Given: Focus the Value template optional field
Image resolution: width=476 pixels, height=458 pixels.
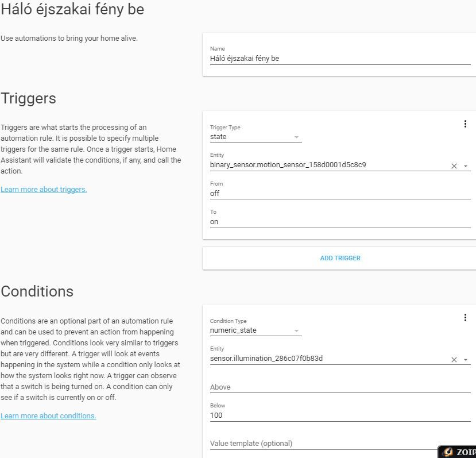Looking at the screenshot, I should [x=324, y=444].
